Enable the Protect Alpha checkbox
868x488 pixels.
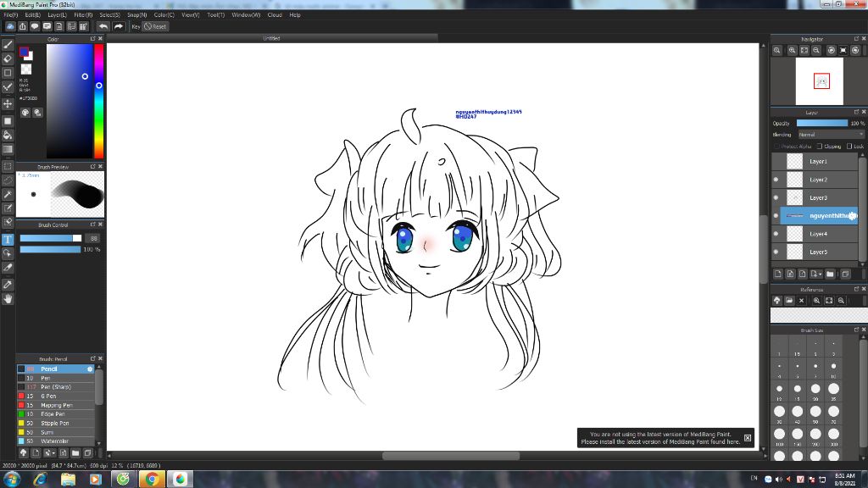point(776,146)
